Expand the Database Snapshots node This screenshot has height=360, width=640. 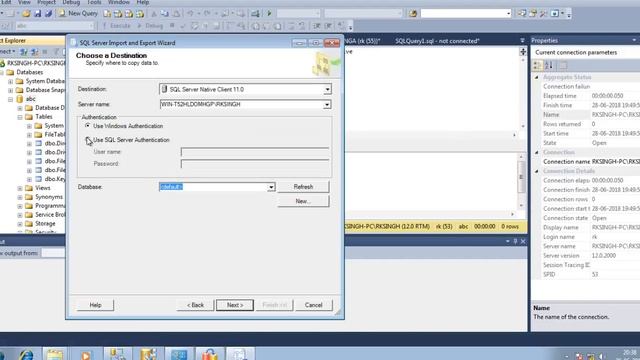(11, 90)
